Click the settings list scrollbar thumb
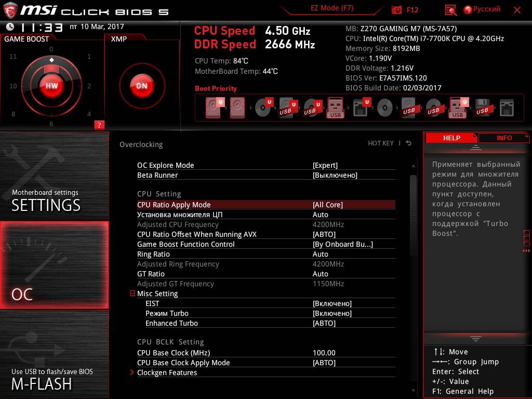 tap(413, 216)
